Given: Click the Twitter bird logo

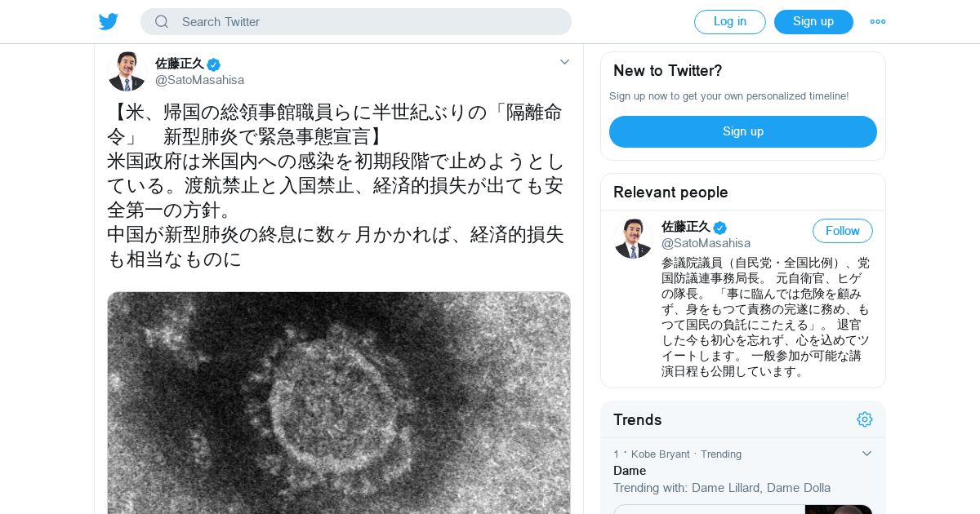Looking at the screenshot, I should click(x=109, y=22).
